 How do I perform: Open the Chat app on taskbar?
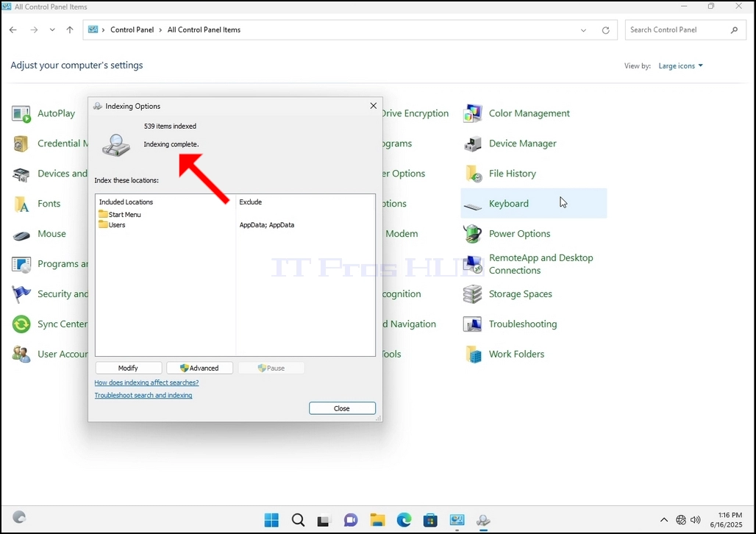pos(351,520)
